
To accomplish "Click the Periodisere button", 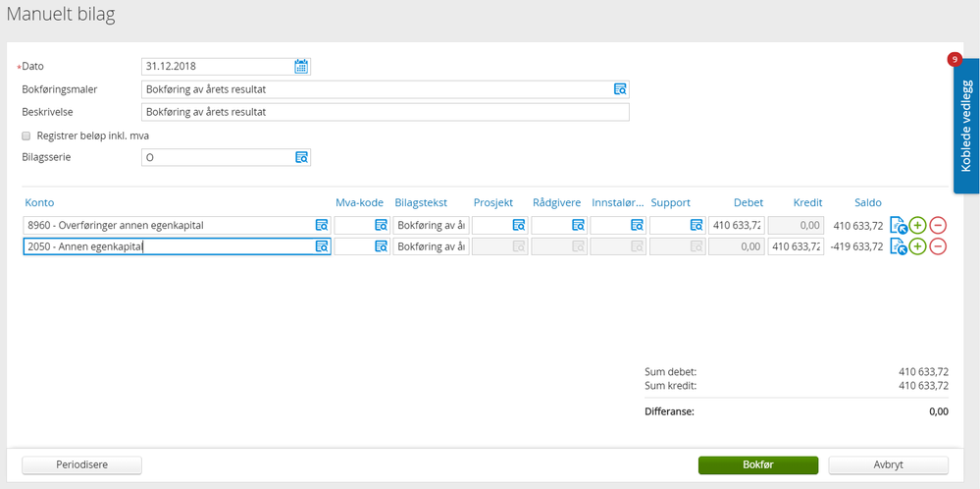I will [81, 465].
